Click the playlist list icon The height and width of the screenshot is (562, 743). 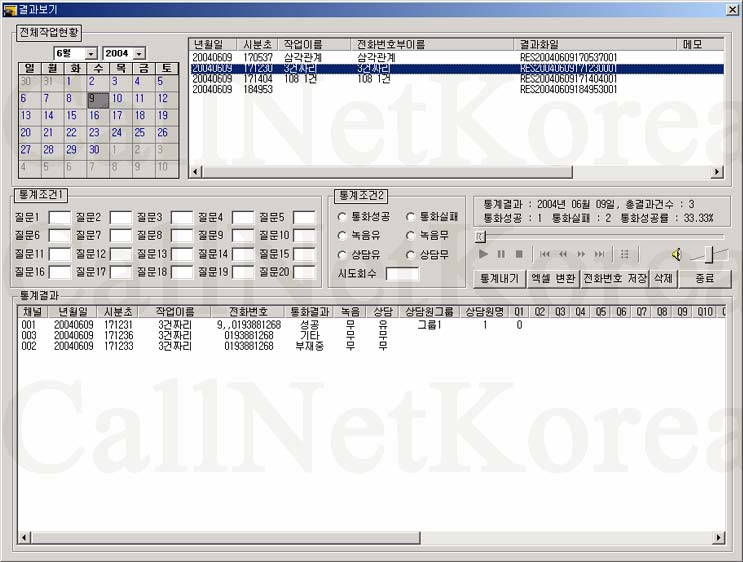point(625,254)
